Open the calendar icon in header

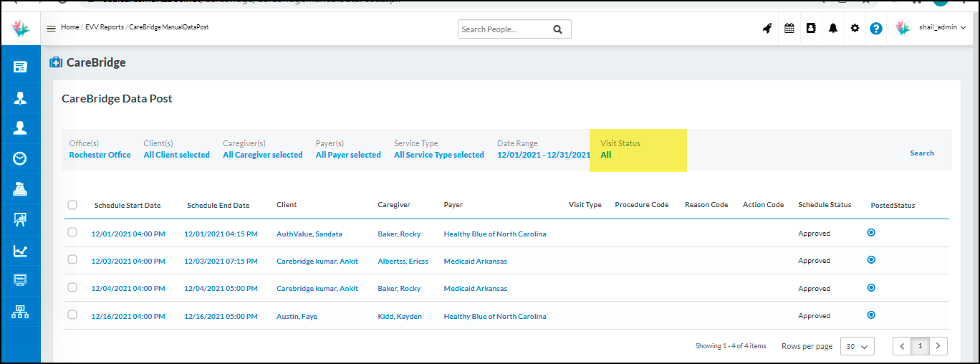click(789, 29)
